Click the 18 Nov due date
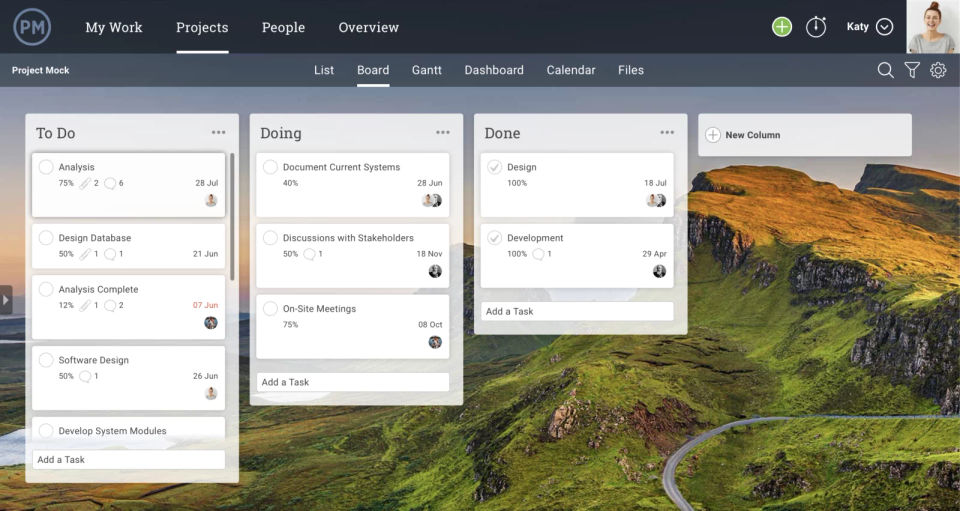 (429, 254)
